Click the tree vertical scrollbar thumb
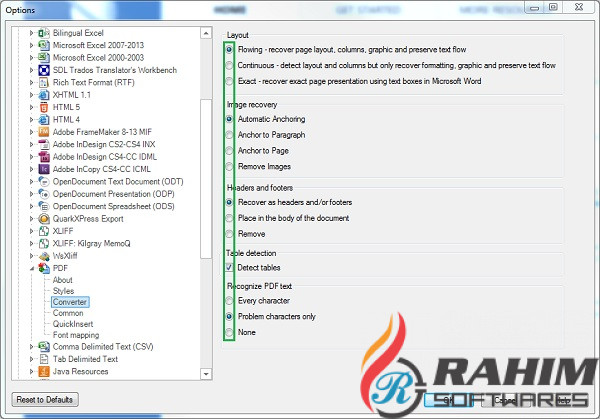 pos(206,179)
